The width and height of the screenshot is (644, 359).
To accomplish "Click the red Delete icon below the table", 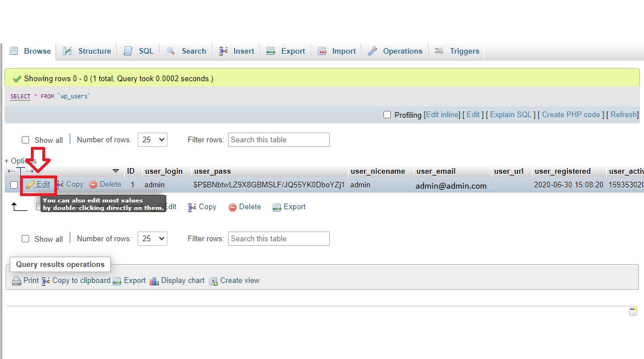I will click(x=233, y=208).
